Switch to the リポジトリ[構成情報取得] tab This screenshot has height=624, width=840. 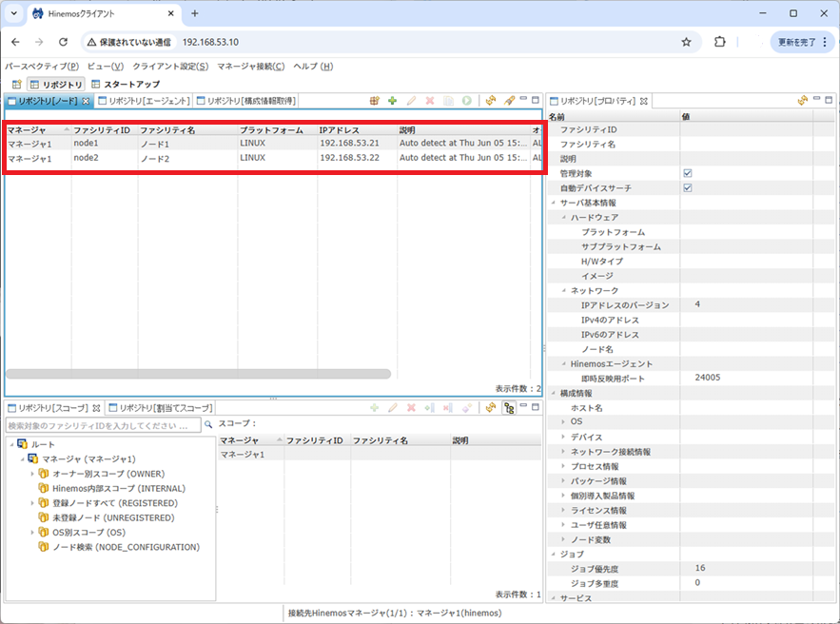pyautogui.click(x=246, y=101)
